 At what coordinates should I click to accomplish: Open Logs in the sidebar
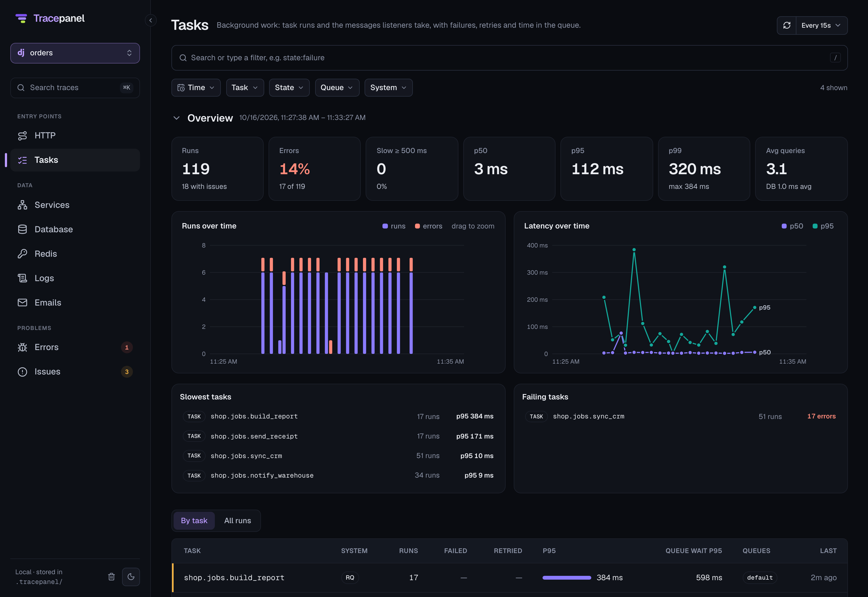(75, 278)
